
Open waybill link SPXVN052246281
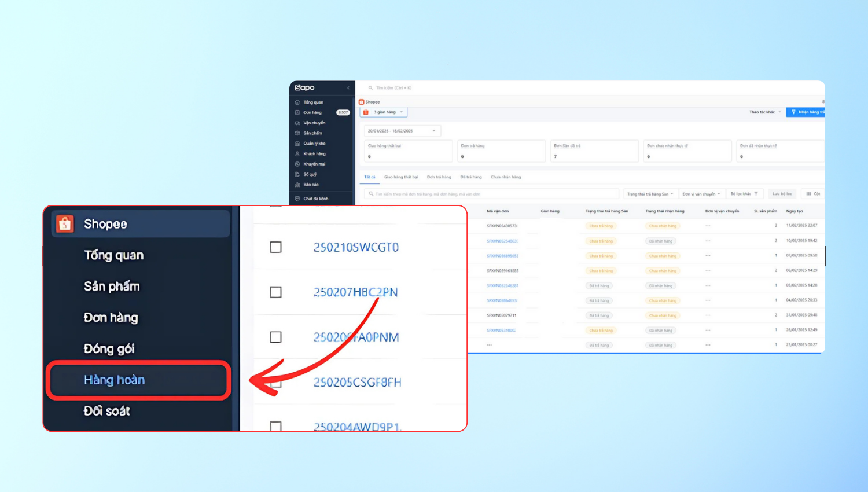click(x=502, y=286)
